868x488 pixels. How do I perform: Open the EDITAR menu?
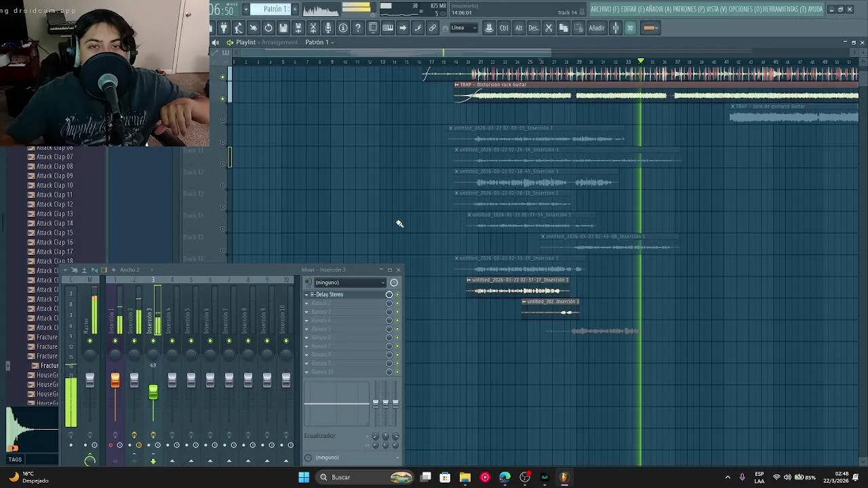pyautogui.click(x=632, y=9)
